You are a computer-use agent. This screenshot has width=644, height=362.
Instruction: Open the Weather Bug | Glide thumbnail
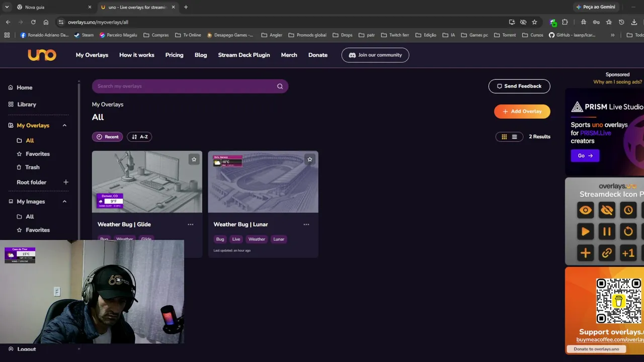click(147, 182)
